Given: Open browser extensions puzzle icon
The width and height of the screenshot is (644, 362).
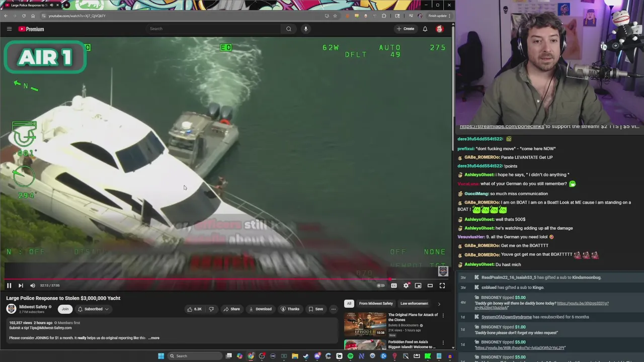Looking at the screenshot, I should [384, 16].
